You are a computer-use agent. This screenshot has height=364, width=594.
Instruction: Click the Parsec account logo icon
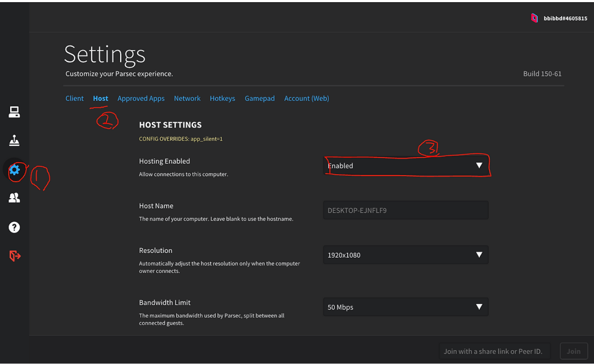[x=534, y=18]
